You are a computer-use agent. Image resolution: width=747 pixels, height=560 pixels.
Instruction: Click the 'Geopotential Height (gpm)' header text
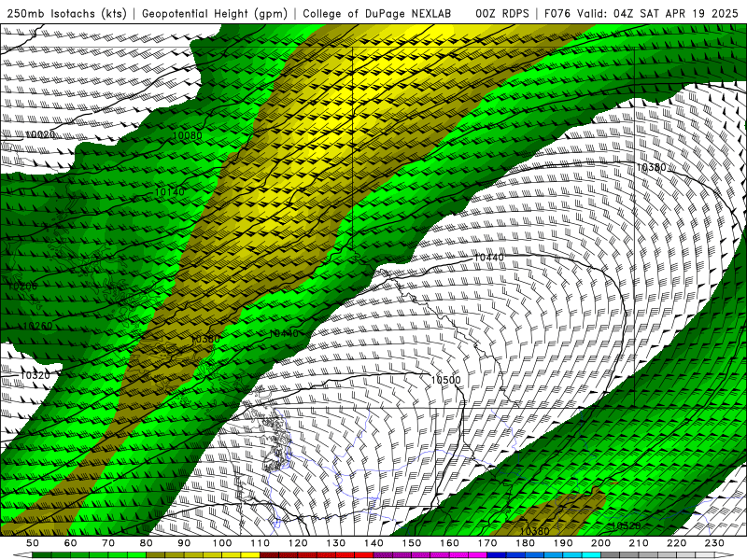click(215, 13)
